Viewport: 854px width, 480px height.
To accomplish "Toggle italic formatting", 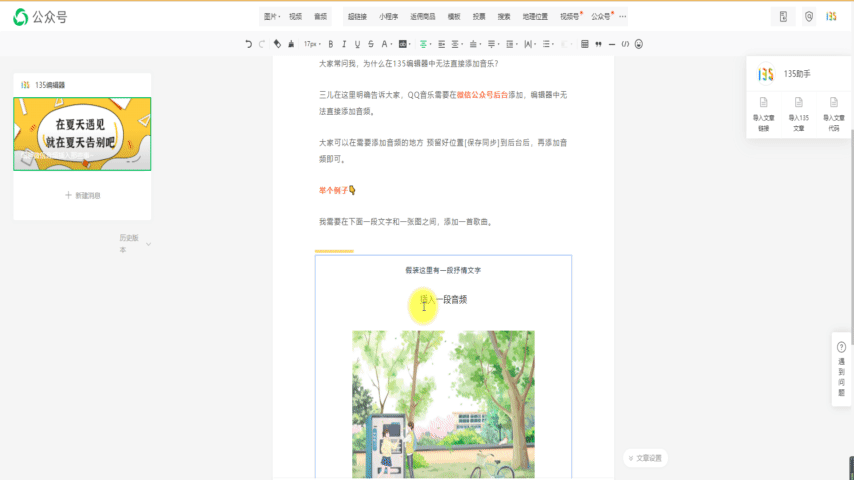I will click(344, 44).
